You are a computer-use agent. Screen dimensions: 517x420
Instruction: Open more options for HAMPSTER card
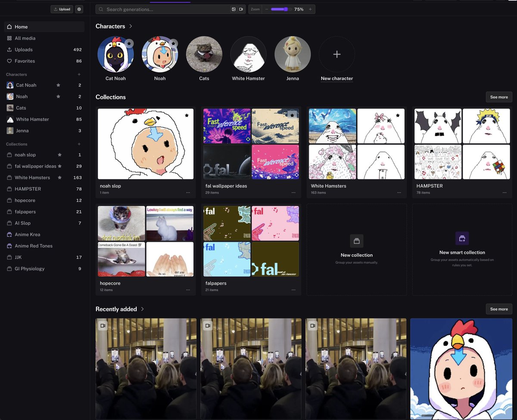(x=505, y=192)
